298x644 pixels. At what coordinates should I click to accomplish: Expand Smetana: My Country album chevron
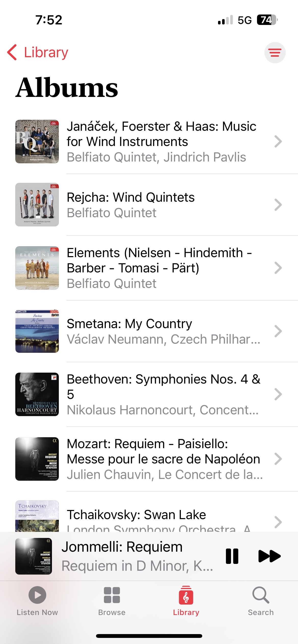[278, 331]
